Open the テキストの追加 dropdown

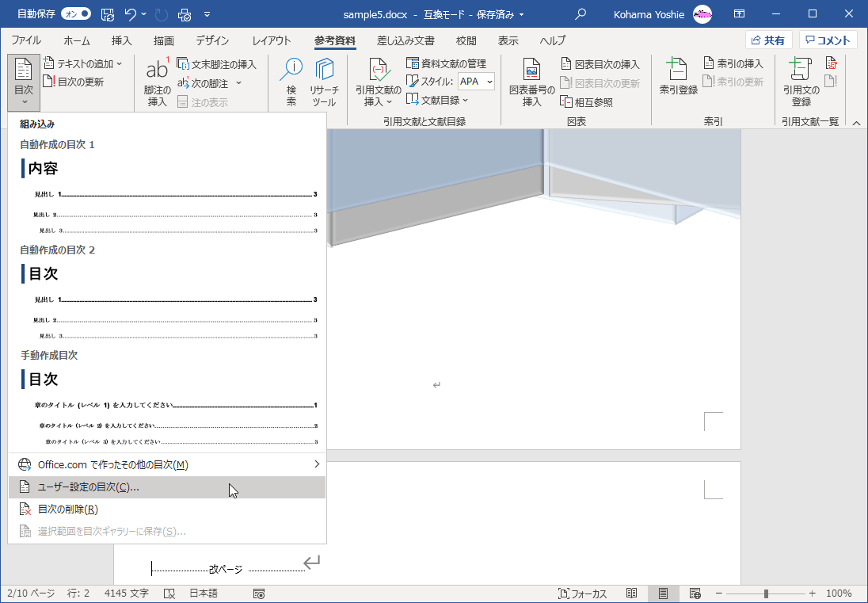click(82, 63)
